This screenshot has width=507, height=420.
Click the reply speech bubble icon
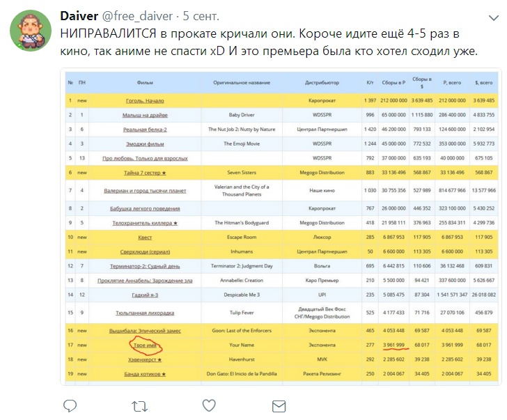pos(70,406)
